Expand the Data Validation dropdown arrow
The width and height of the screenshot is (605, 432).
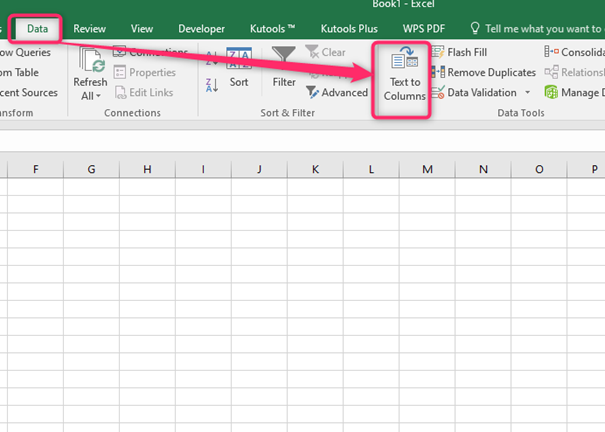click(527, 92)
